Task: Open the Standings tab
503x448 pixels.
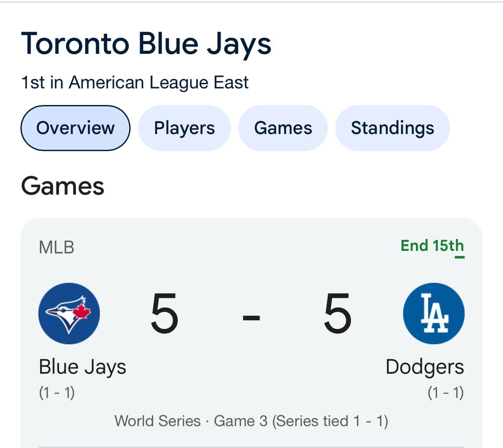Action: coord(392,128)
